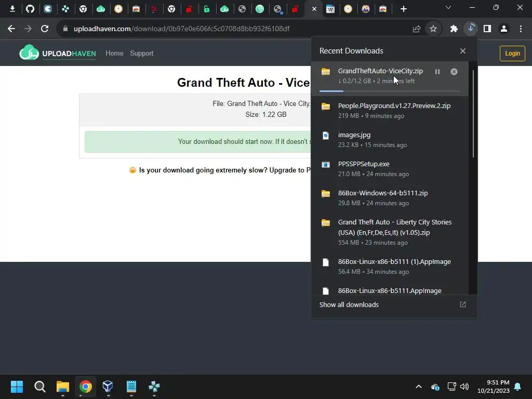This screenshot has width=532, height=399.
Task: Open File Explorer from the taskbar
Action: (63, 387)
